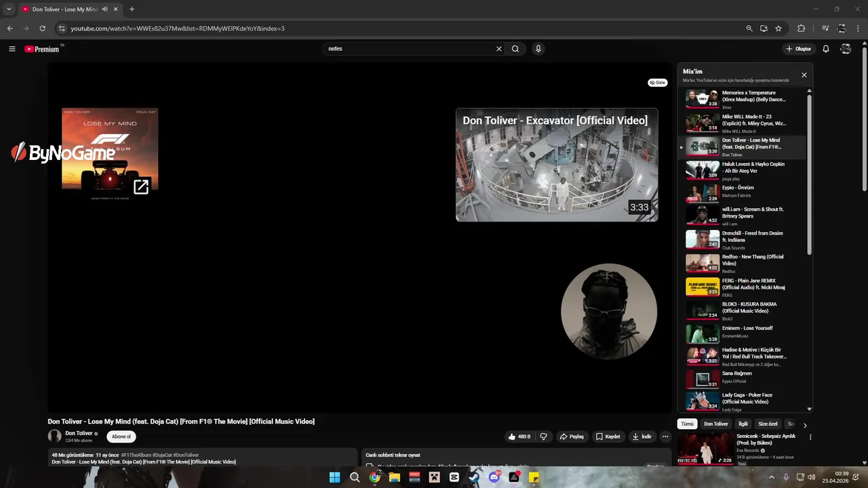Go to YouTube Premium home logo
This screenshot has height=488, width=868.
click(42, 49)
